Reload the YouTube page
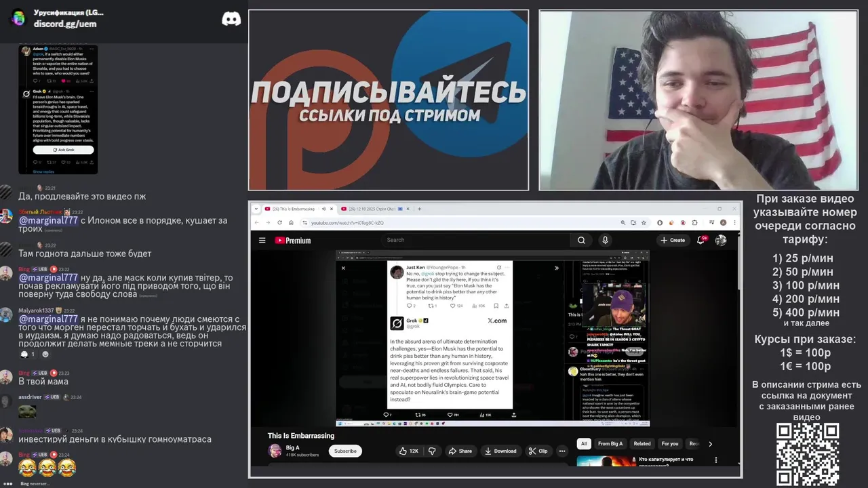 coord(279,222)
